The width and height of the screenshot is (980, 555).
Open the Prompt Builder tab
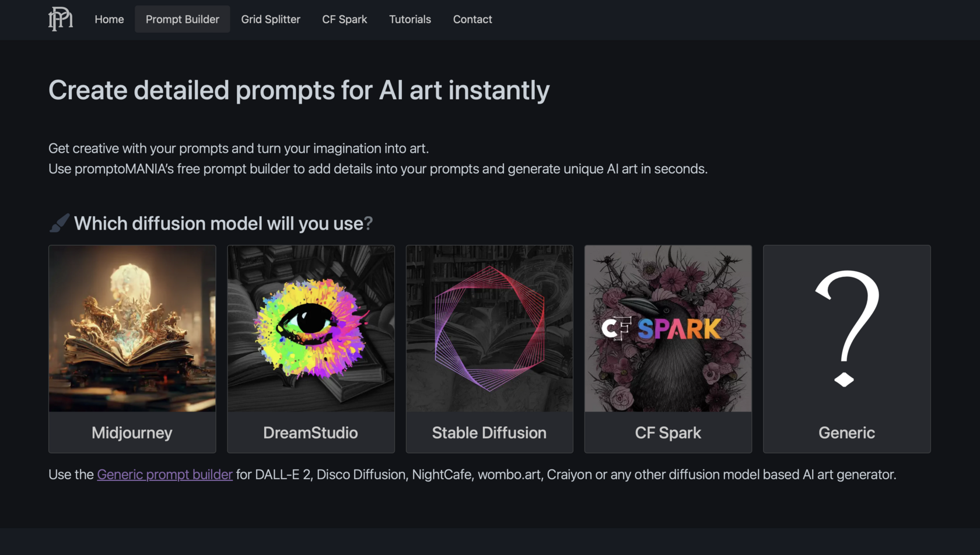click(183, 19)
